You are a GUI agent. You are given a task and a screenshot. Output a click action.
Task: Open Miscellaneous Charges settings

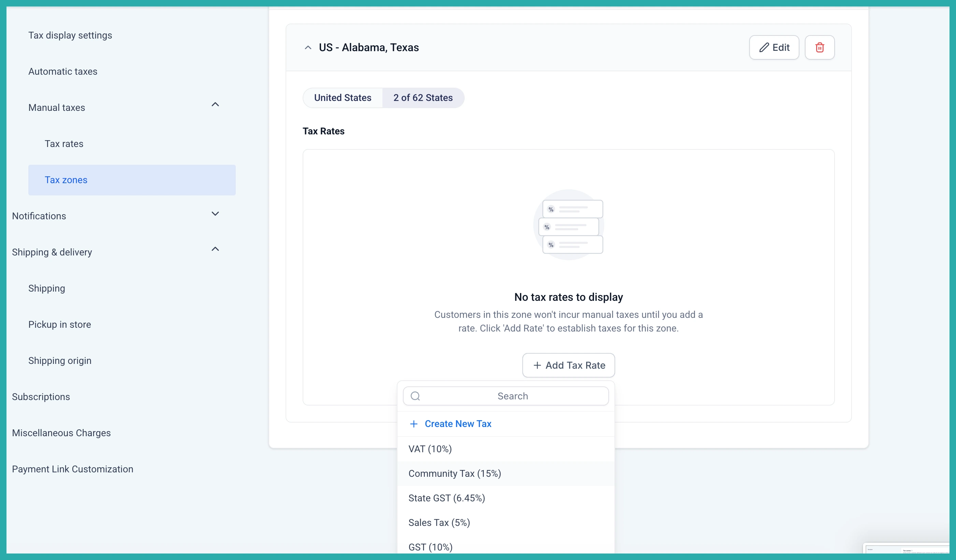click(61, 433)
